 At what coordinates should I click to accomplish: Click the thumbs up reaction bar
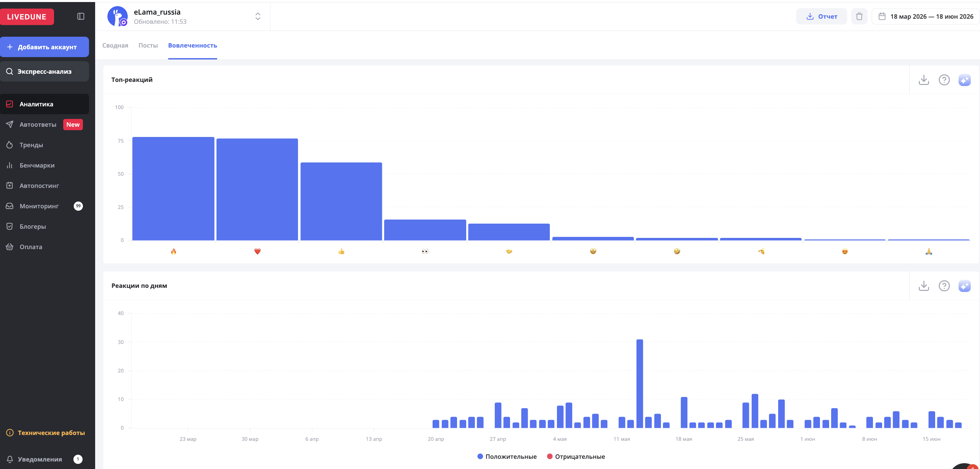341,202
